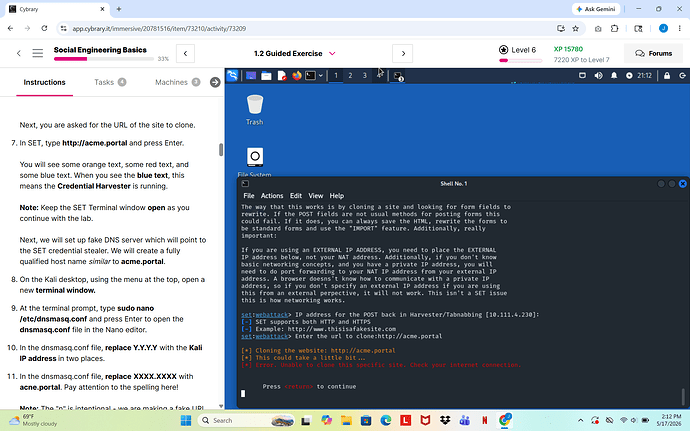Image resolution: width=690 pixels, height=431 pixels.
Task: Open the Chrome profile avatar
Action: pyautogui.click(x=663, y=28)
